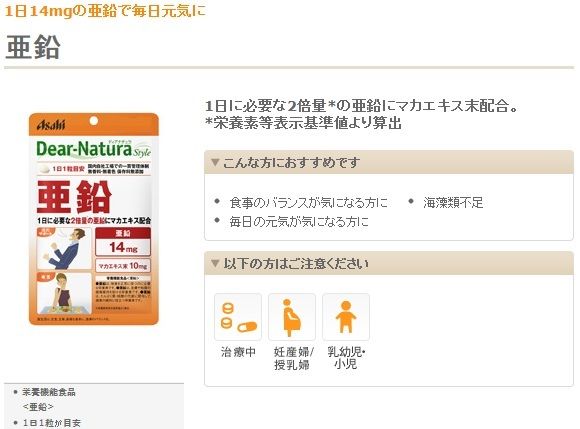Click the 1日1粒が目安 bullet item
The height and width of the screenshot is (429, 580).
[x=51, y=423]
